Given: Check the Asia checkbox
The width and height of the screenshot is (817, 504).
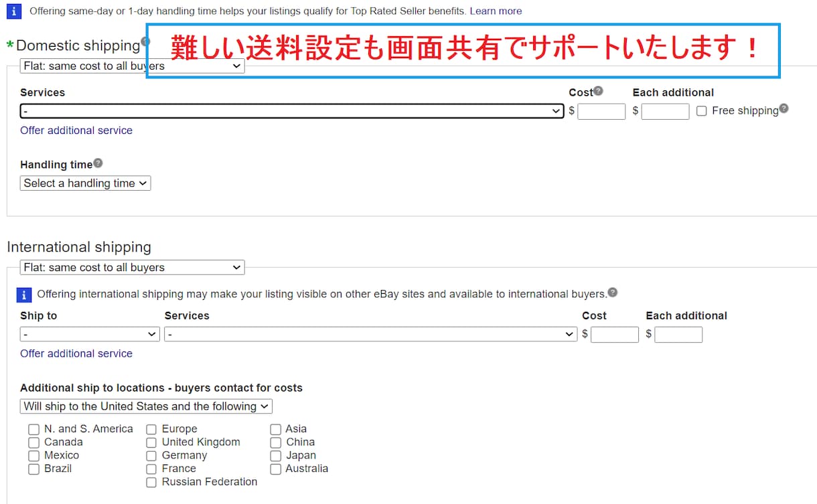Looking at the screenshot, I should [275, 429].
